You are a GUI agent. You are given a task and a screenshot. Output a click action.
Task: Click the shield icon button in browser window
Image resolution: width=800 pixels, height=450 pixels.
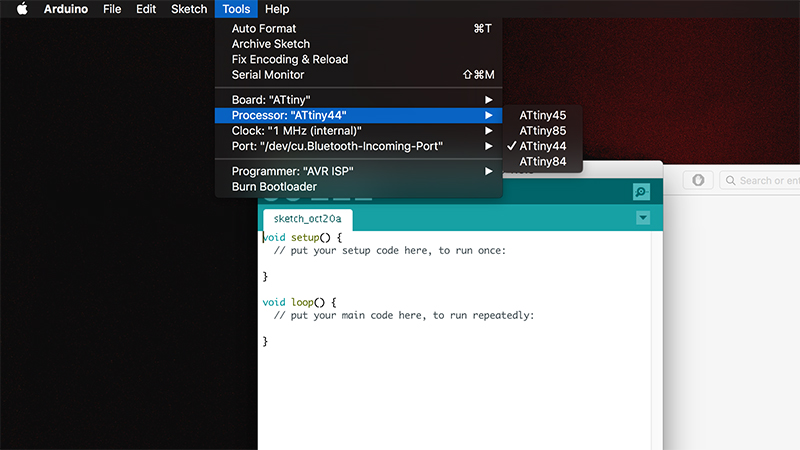click(698, 180)
